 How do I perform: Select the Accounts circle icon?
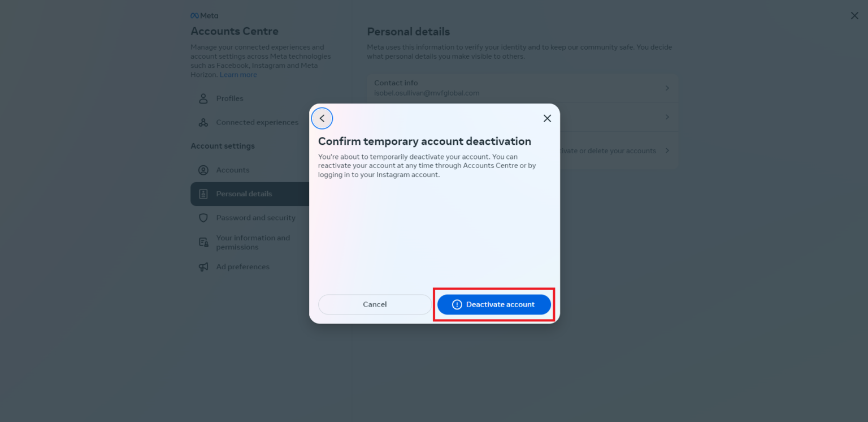pyautogui.click(x=203, y=170)
